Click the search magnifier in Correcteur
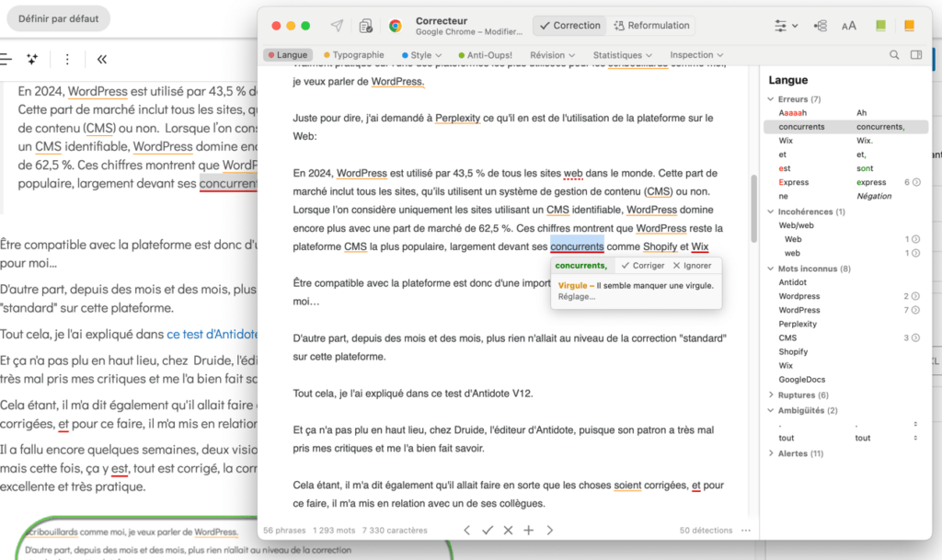Viewport: 942px width, 560px height. tap(894, 54)
